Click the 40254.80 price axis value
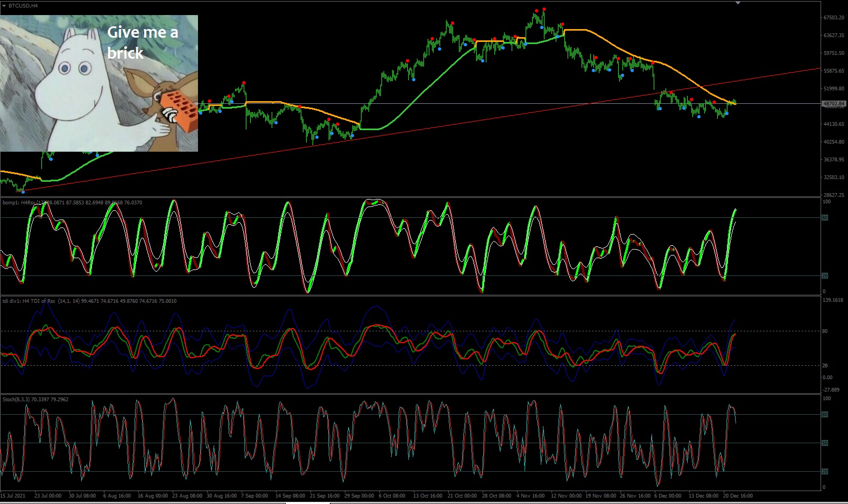Image resolution: width=848 pixels, height=504 pixels. pyautogui.click(x=833, y=142)
